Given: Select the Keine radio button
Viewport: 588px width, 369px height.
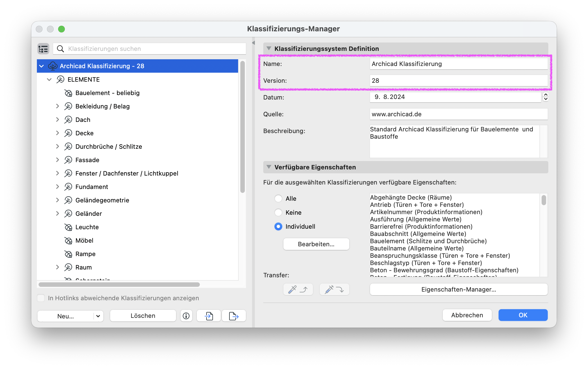Looking at the screenshot, I should point(278,212).
